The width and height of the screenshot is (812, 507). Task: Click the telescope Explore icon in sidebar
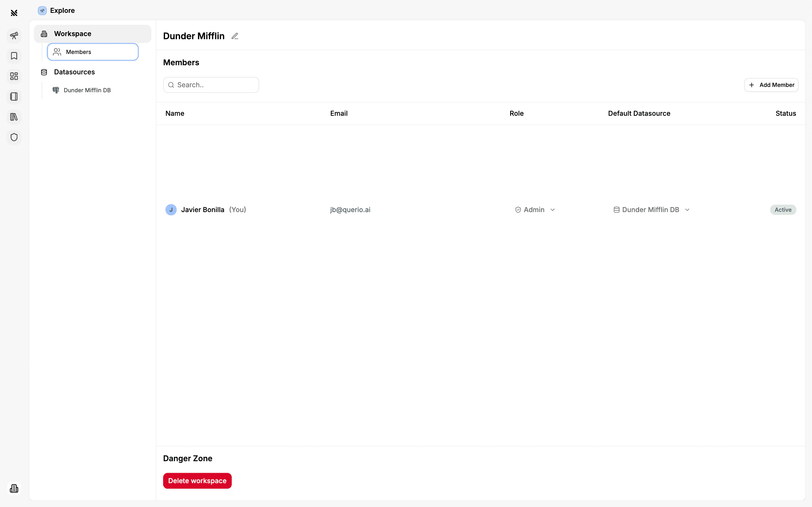14,35
